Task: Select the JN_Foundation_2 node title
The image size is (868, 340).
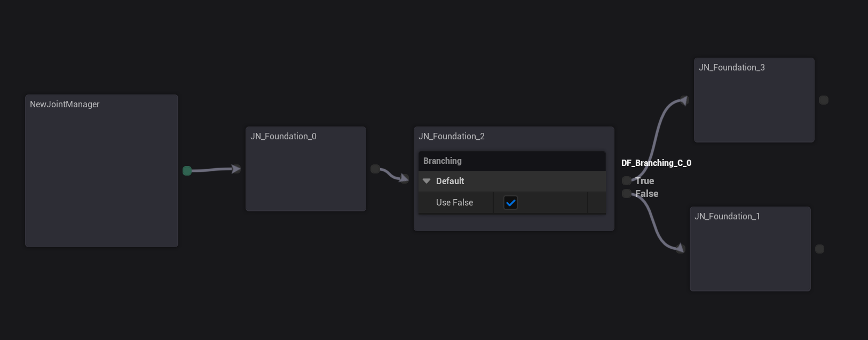Action: (452, 137)
